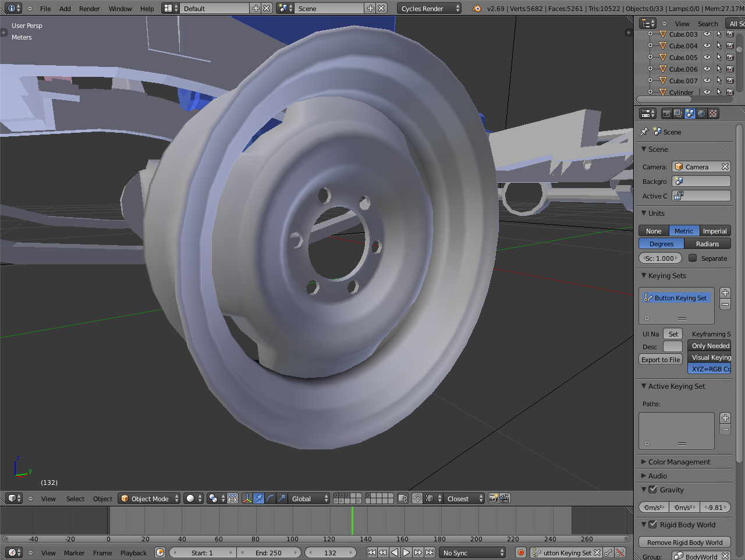Viewport: 745px width, 560px height.
Task: Open the World properties tab globe icon
Action: 701,114
